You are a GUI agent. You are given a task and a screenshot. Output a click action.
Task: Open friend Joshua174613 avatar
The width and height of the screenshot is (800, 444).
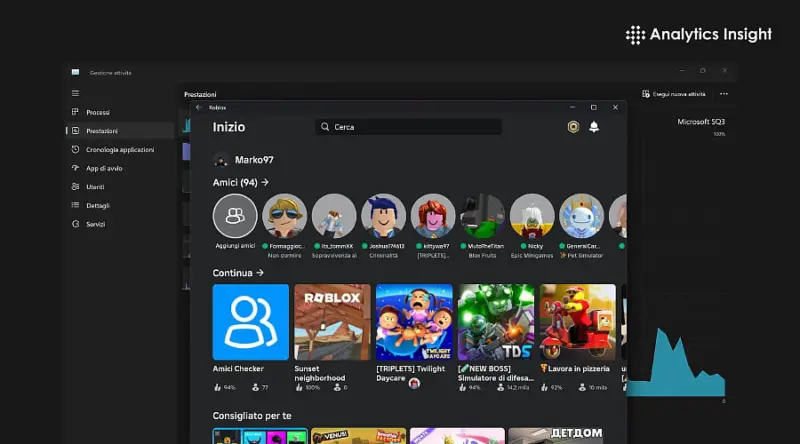coord(383,216)
